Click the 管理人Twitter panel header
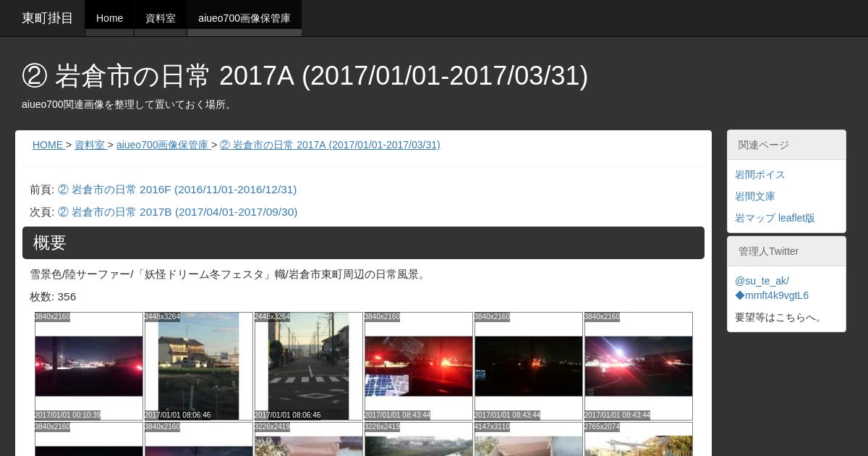 (786, 251)
